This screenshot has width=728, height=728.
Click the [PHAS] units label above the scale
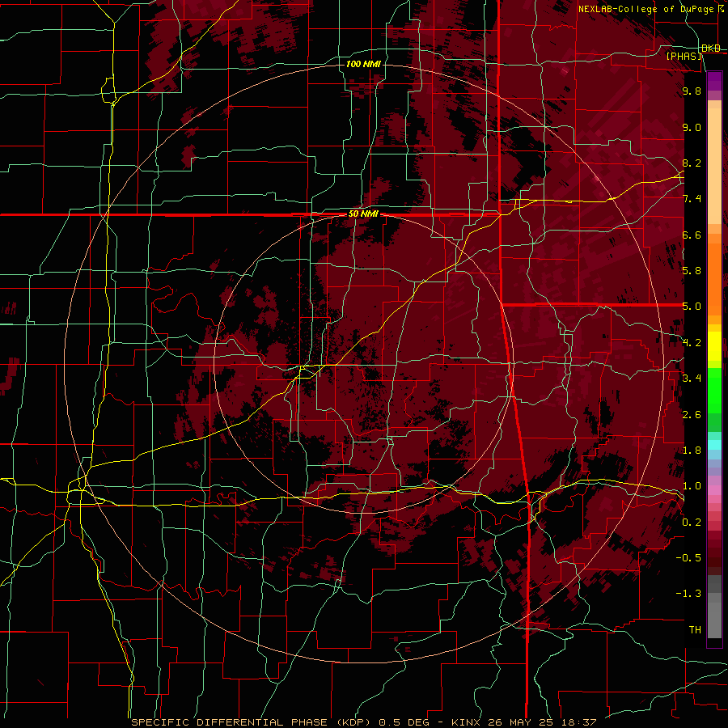click(684, 56)
